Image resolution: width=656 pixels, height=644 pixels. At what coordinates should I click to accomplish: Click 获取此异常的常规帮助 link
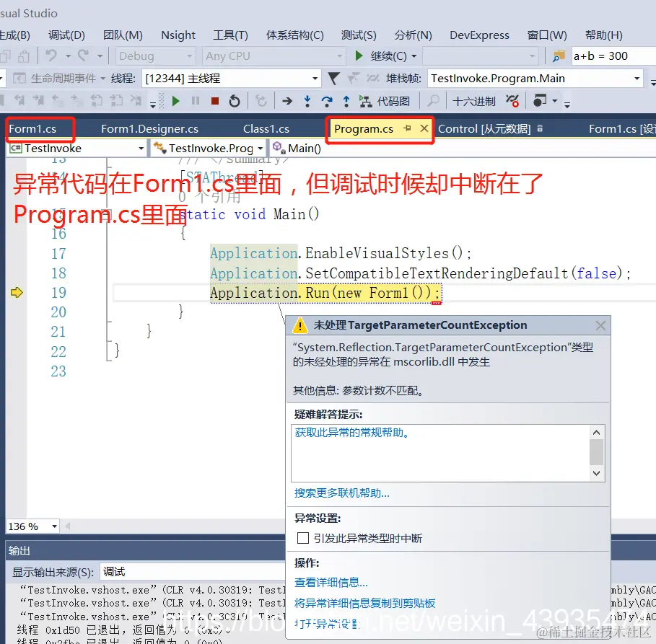pos(352,433)
